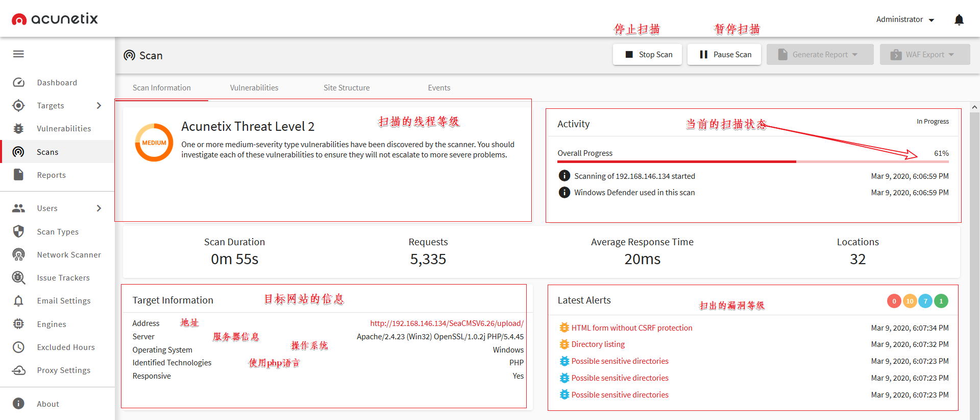Click the red high-severity count badge
The image size is (980, 420).
click(894, 301)
